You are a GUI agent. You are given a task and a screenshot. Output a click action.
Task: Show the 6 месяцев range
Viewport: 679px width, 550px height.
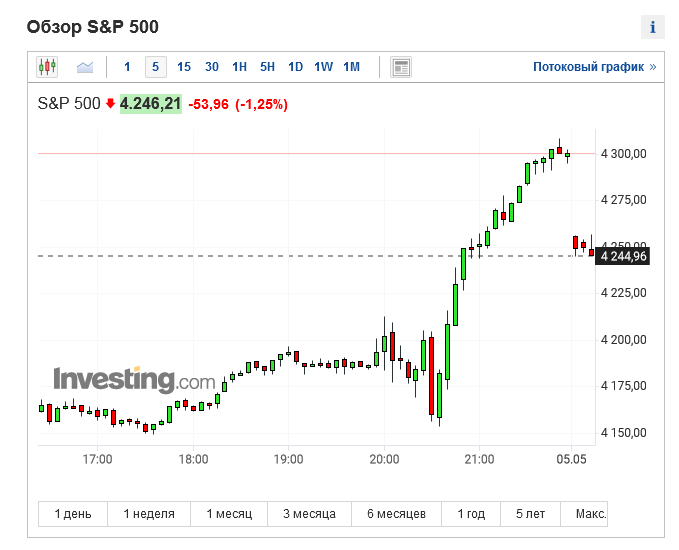tap(396, 514)
